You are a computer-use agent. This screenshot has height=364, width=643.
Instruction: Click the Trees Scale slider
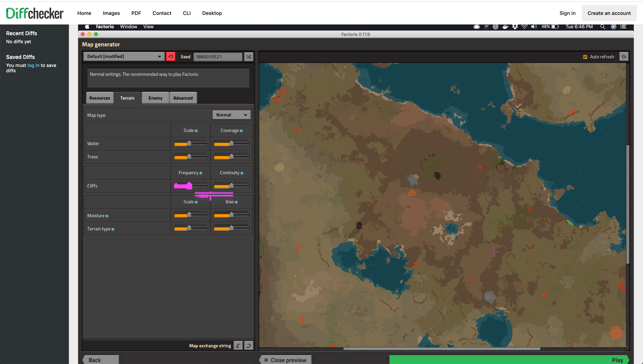click(190, 157)
